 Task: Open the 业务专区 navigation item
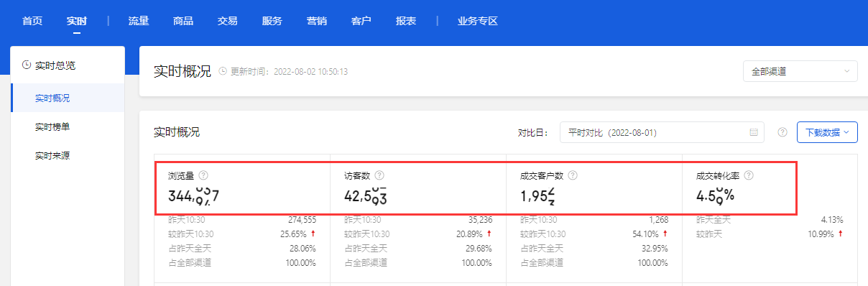tap(478, 21)
